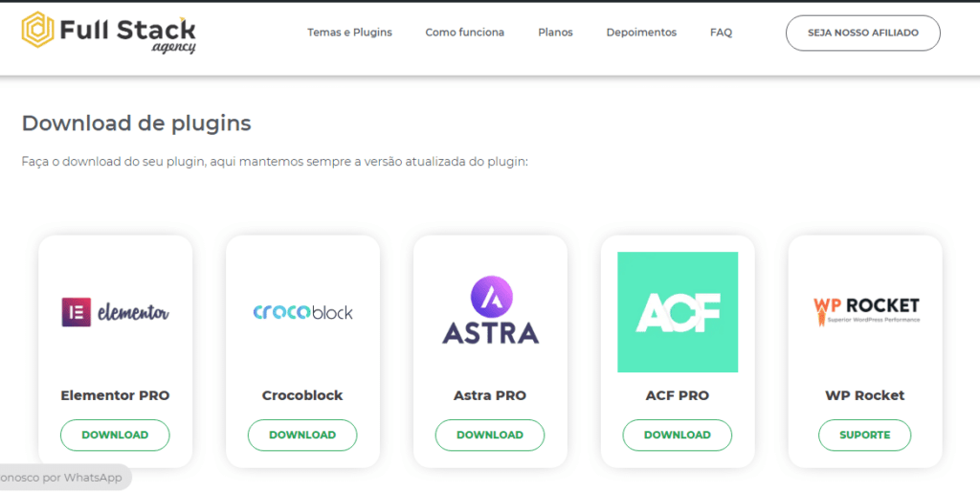Screen dimensions: 980x493
Task: Click the Elementor logo image
Action: 115,312
